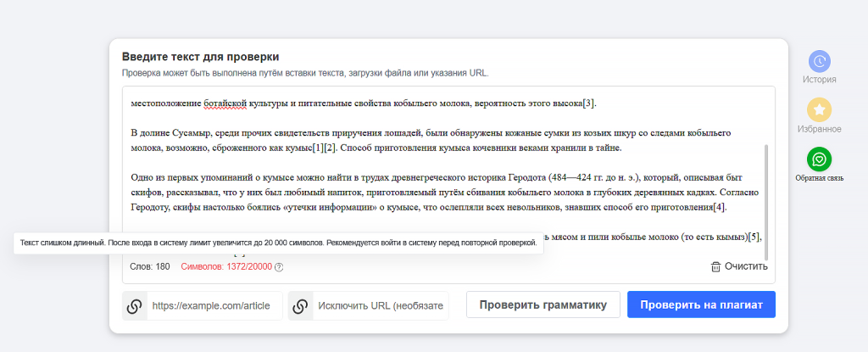The image size is (868, 352).
Task: Click the link icon beside exclude URL field
Action: (300, 306)
